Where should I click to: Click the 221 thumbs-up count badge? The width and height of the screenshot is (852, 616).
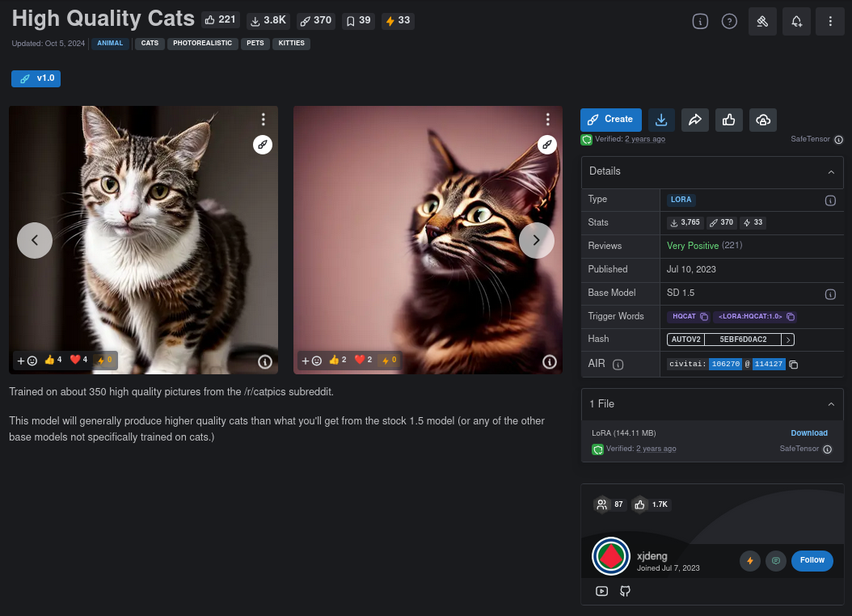220,20
